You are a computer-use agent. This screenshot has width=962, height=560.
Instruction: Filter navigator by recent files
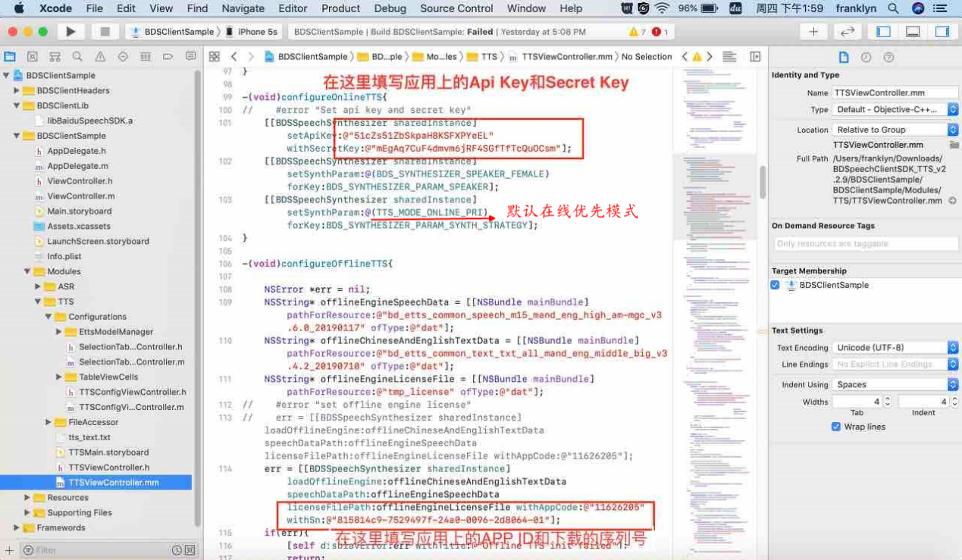pyautogui.click(x=177, y=550)
